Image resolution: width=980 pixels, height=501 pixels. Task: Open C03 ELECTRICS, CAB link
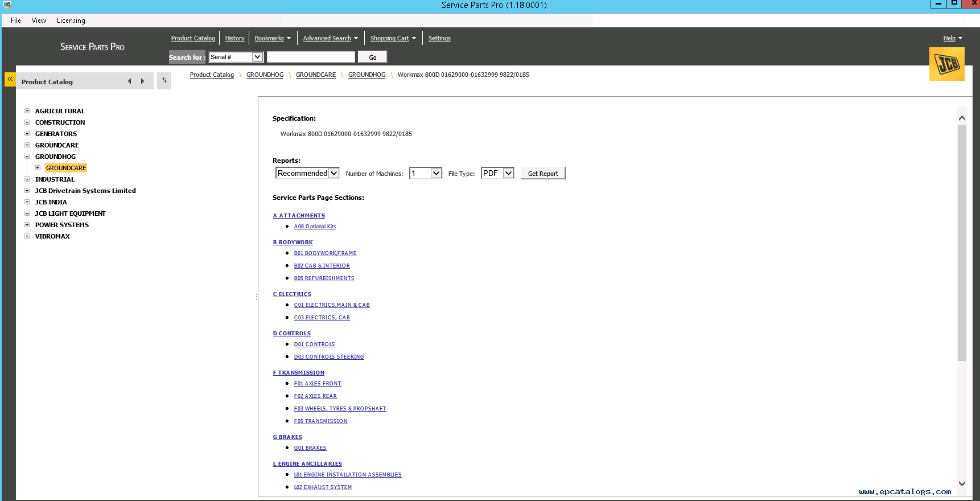click(x=322, y=318)
